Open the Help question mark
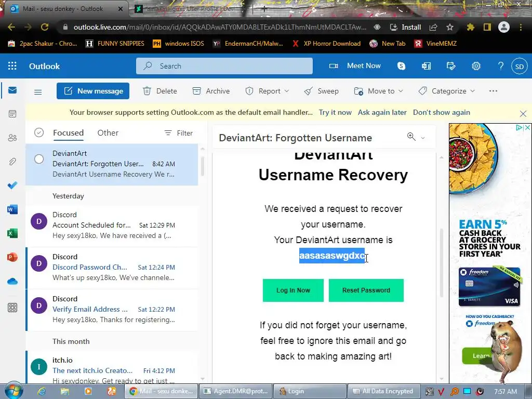This screenshot has width=532, height=399. click(501, 66)
